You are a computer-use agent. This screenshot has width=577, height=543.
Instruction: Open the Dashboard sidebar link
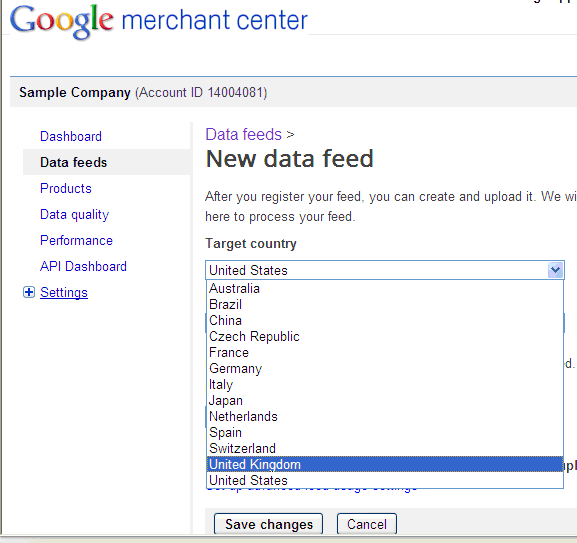pos(71,136)
